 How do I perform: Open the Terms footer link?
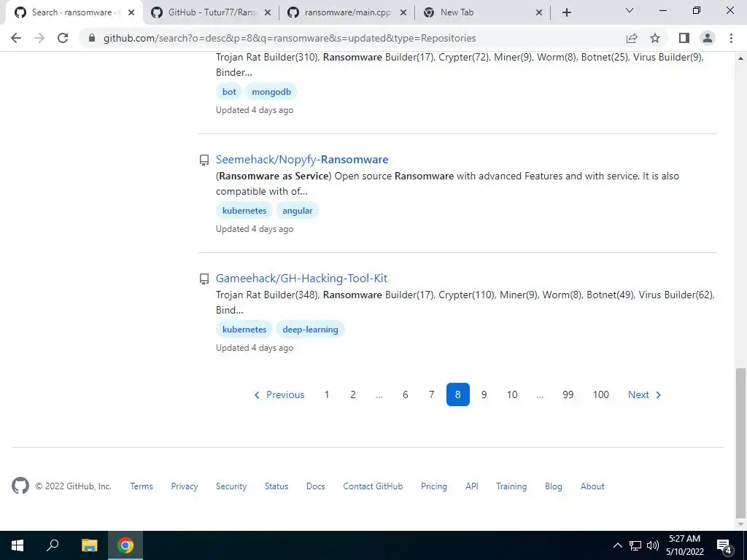click(142, 486)
